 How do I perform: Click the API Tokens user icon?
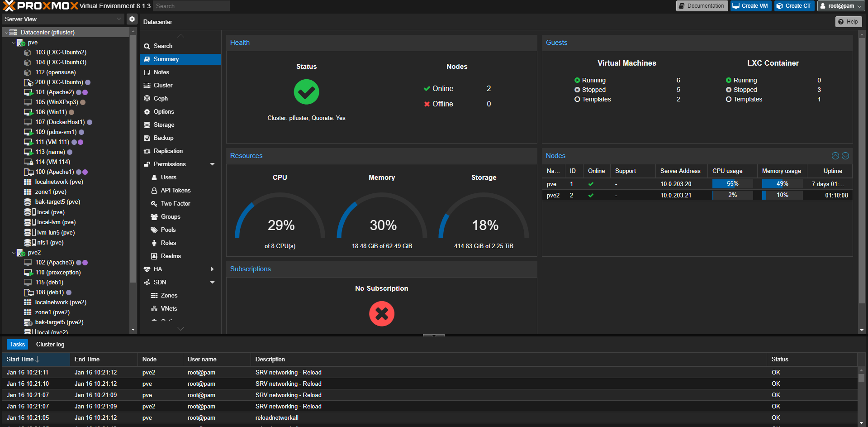click(154, 191)
